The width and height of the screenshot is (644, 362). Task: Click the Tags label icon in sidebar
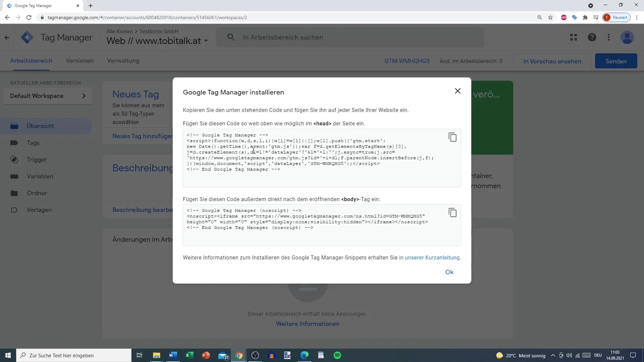[x=14, y=143]
